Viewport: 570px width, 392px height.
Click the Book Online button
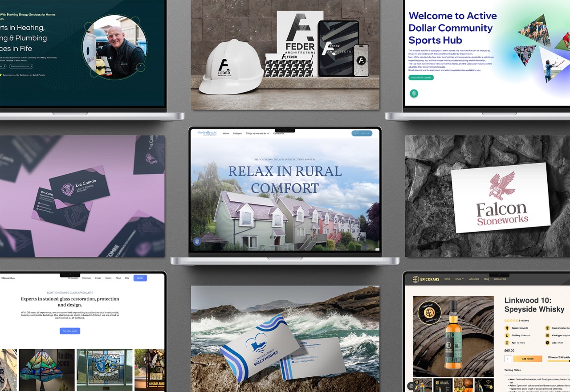coord(362,133)
